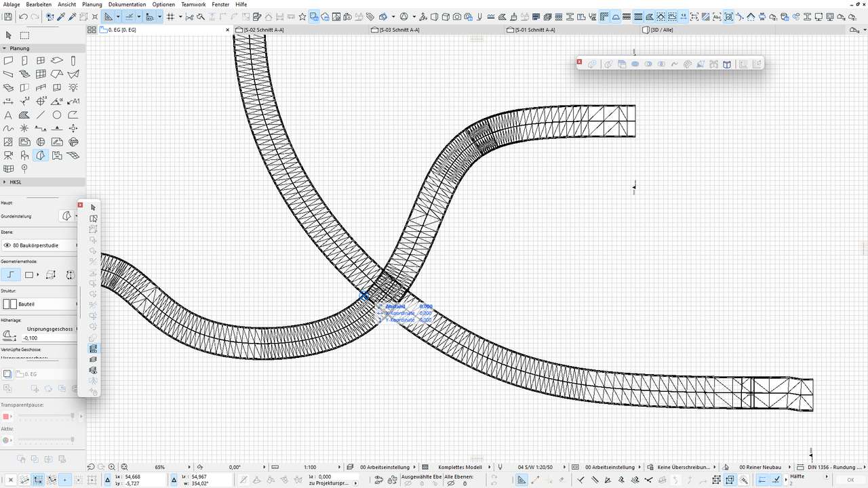This screenshot has height=488, width=868.
Task: Select the Markierungsrahmen (marquee) tool
Action: (x=94, y=218)
